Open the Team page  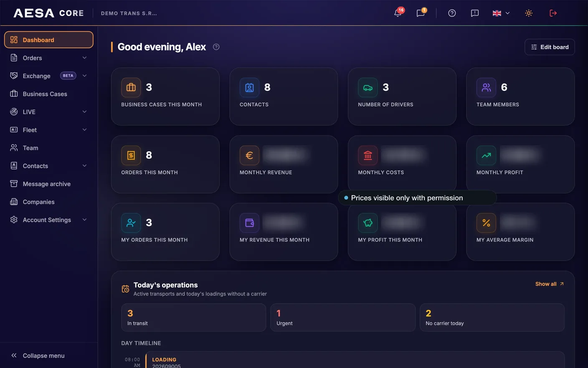[49, 148]
